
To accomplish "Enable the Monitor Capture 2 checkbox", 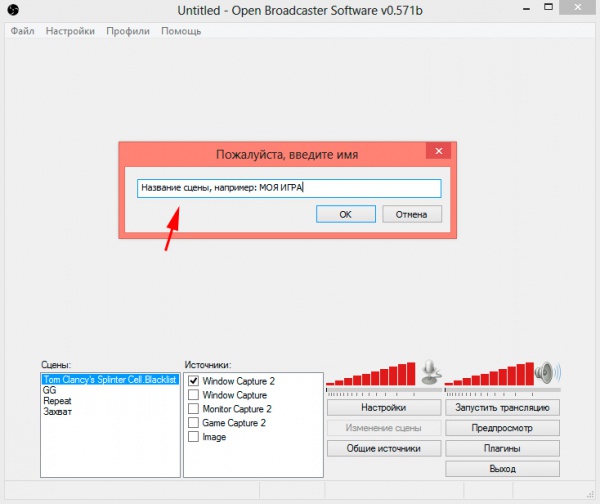I will [x=193, y=409].
